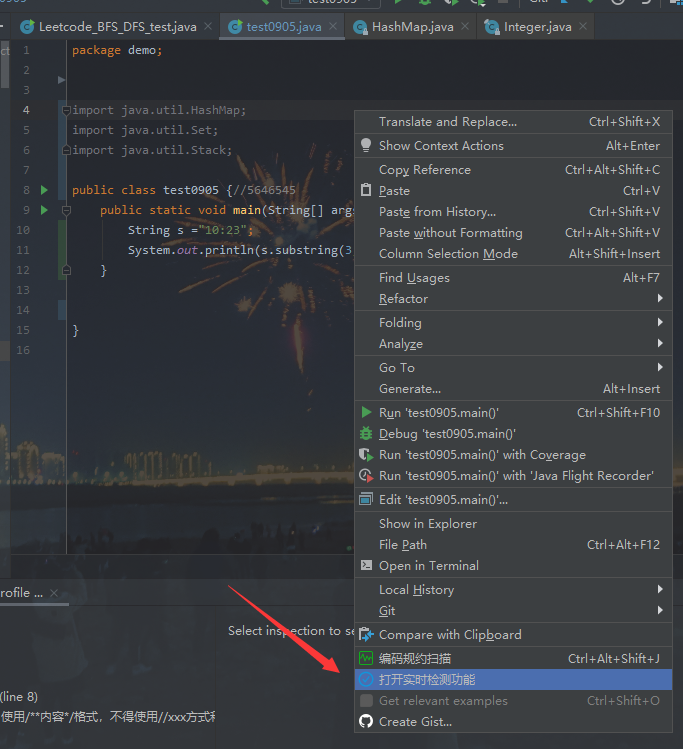Image resolution: width=683 pixels, height=749 pixels.
Task: Select Paste from History...
Action: [513, 212]
